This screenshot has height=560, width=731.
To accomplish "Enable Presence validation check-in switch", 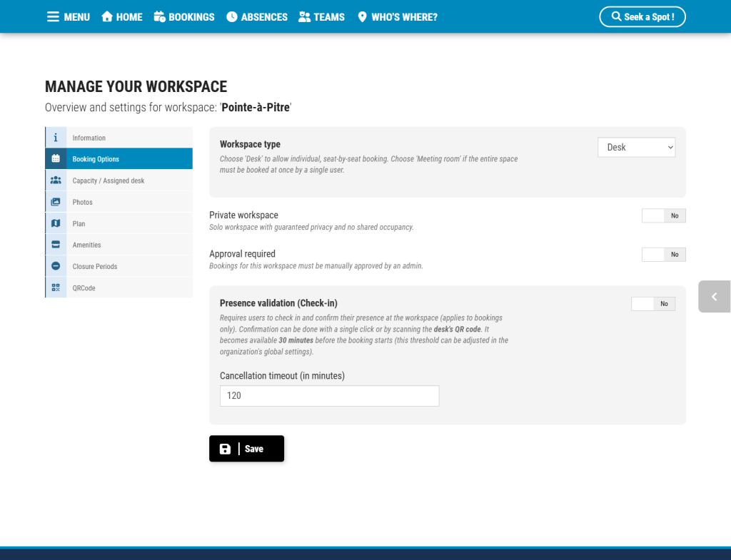I will (x=652, y=304).
